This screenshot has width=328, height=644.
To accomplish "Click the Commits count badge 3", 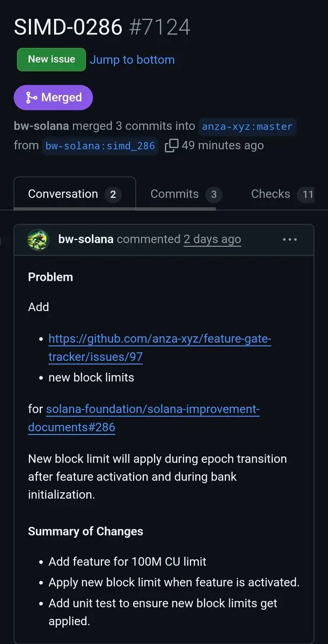I will [214, 194].
